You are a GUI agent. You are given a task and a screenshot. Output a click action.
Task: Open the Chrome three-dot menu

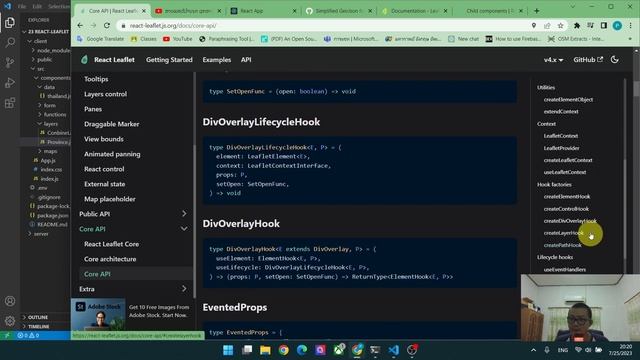pyautogui.click(x=631, y=25)
